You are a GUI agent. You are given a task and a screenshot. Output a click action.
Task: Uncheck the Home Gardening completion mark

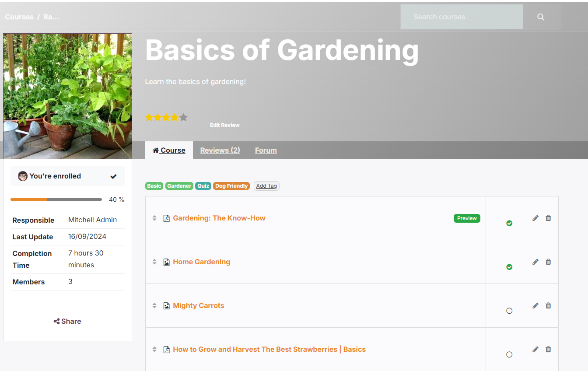(509, 267)
